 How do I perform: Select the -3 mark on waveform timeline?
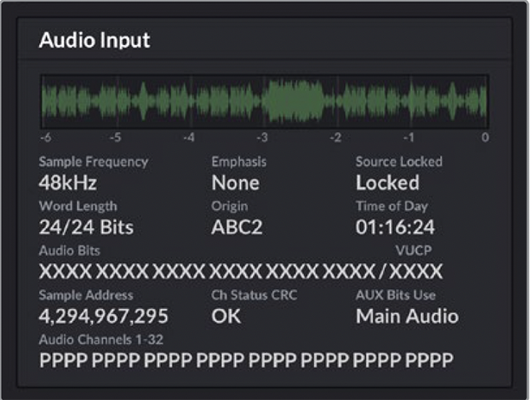[263, 137]
